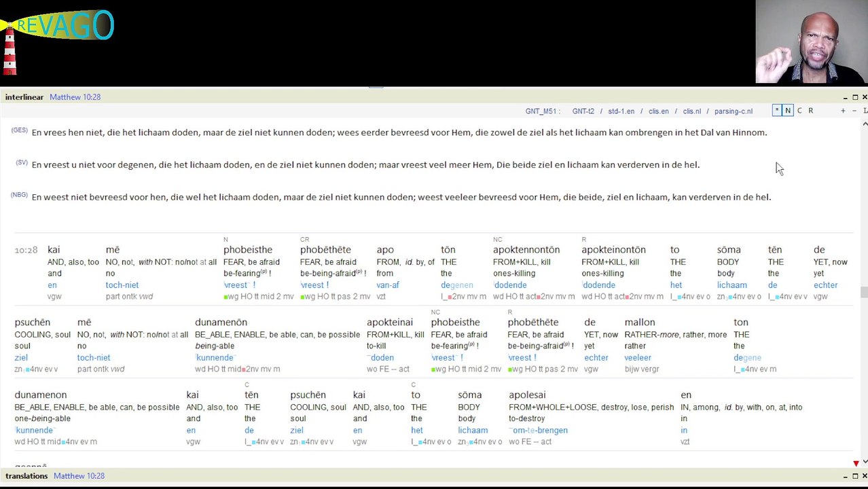Click Matthew 10:28 reference in interlinear panel

tap(75, 97)
